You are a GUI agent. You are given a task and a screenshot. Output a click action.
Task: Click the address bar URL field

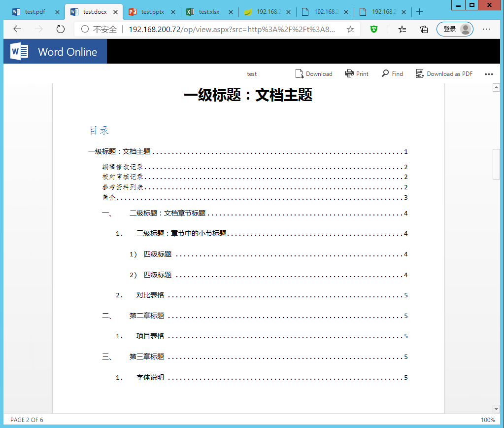[x=232, y=30]
